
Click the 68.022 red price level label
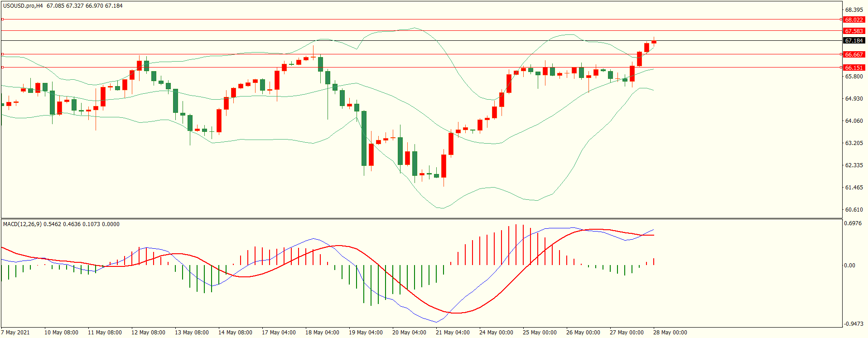(854, 20)
